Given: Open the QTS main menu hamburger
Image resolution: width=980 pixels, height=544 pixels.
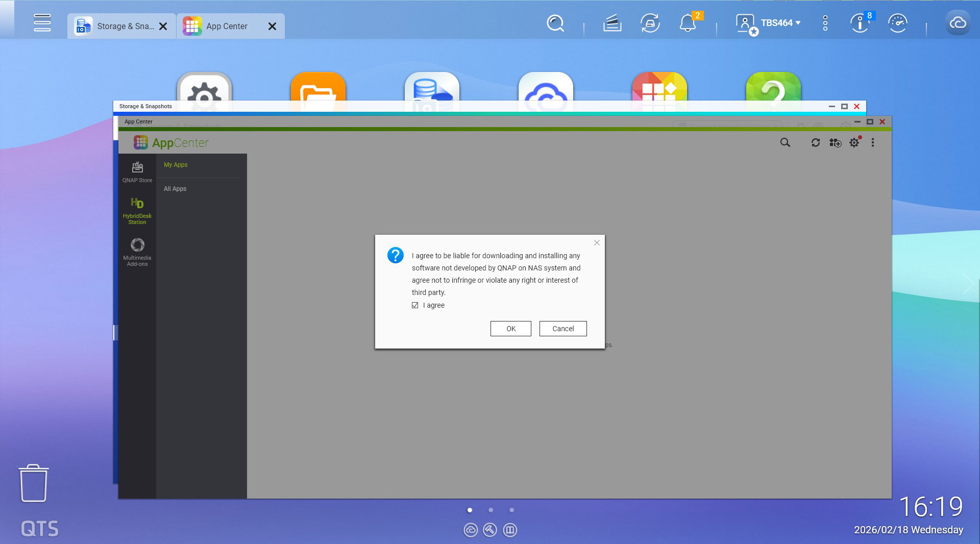Looking at the screenshot, I should click(42, 23).
